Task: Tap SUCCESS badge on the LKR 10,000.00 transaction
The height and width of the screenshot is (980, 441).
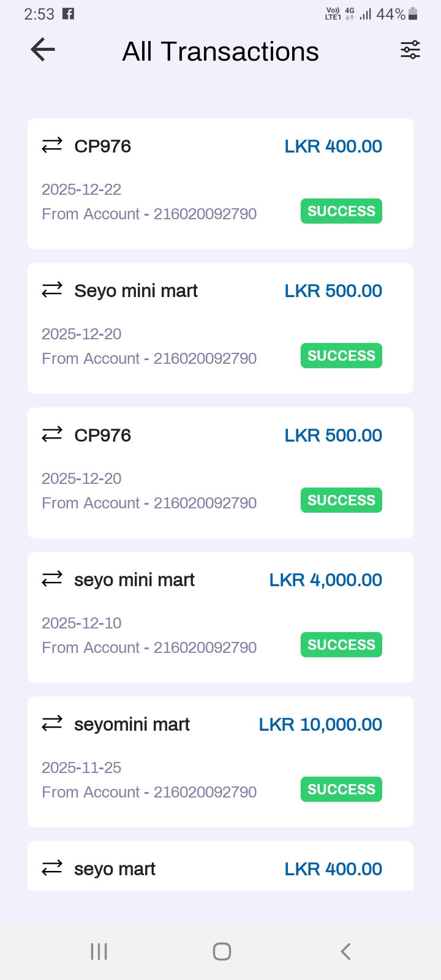Action: tap(341, 790)
